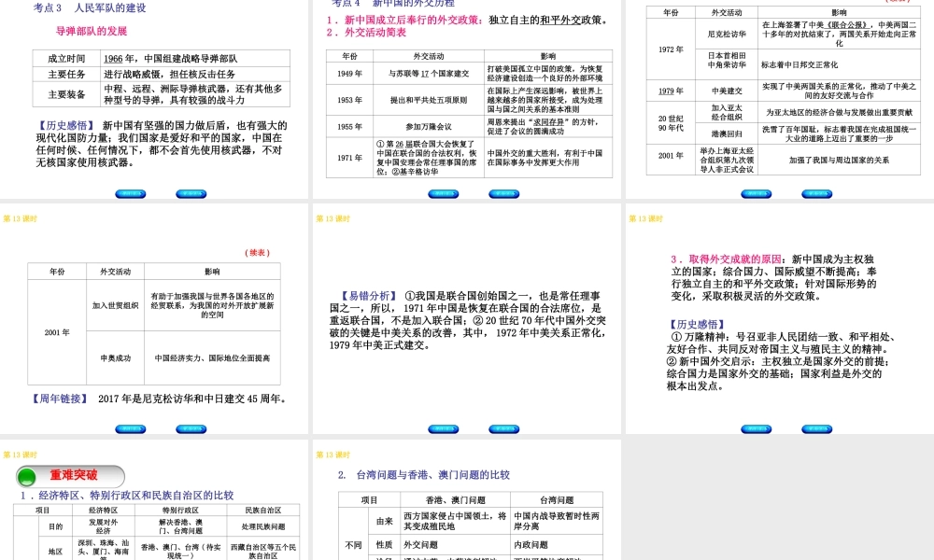This screenshot has height=560, width=934.
Task: Click left blue button on the 周年链接 slide
Action: pos(131,429)
